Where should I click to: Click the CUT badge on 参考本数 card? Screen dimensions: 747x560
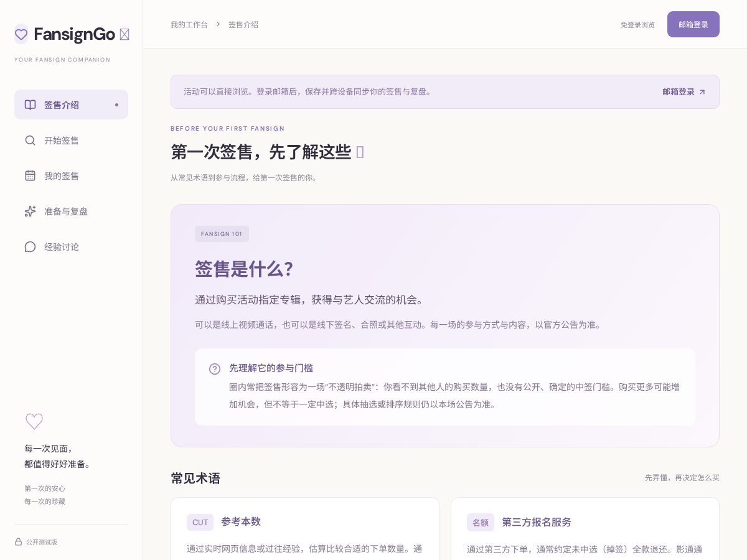200,523
